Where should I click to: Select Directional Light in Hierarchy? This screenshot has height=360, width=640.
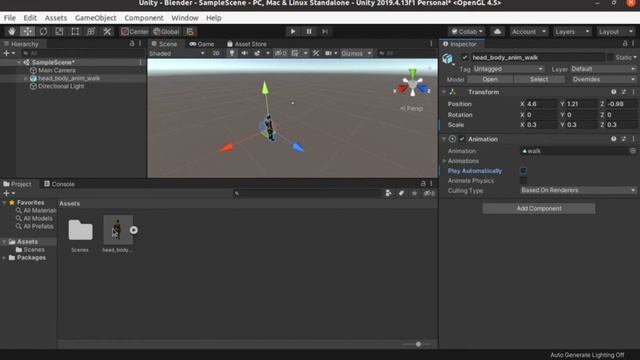click(x=61, y=86)
